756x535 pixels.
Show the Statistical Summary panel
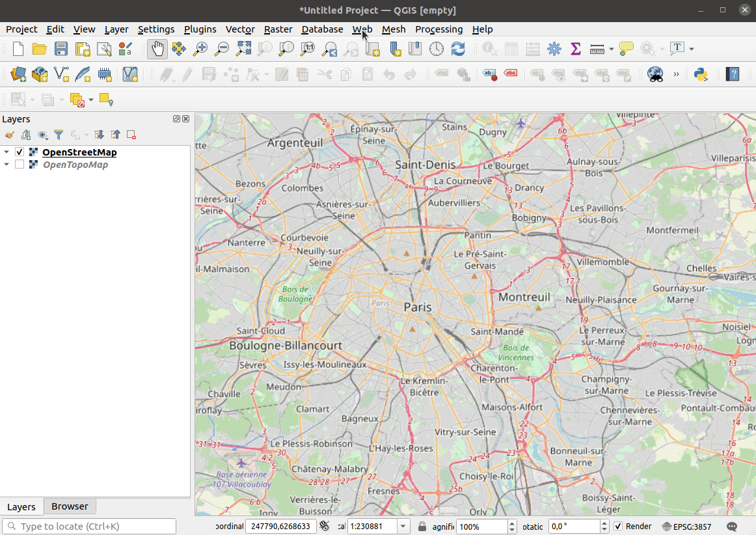pyautogui.click(x=576, y=49)
